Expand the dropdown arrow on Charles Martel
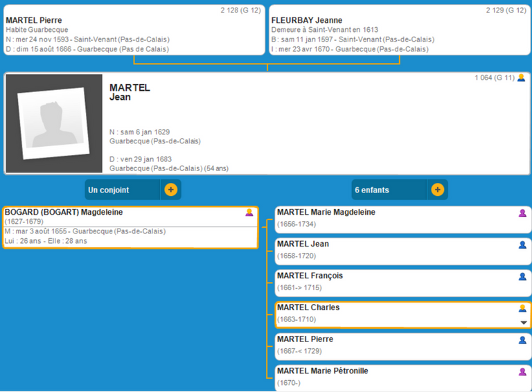The image size is (532, 392). click(524, 323)
